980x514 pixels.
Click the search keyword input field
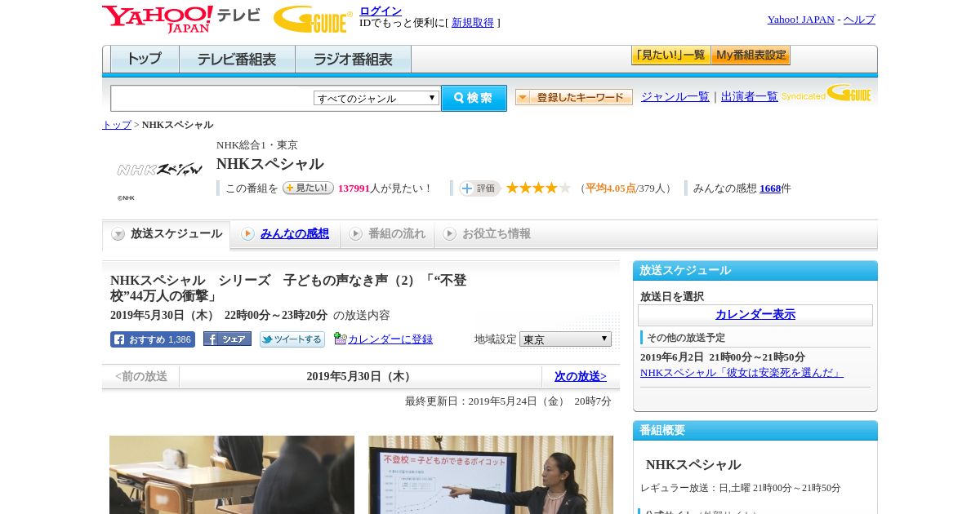coord(212,98)
